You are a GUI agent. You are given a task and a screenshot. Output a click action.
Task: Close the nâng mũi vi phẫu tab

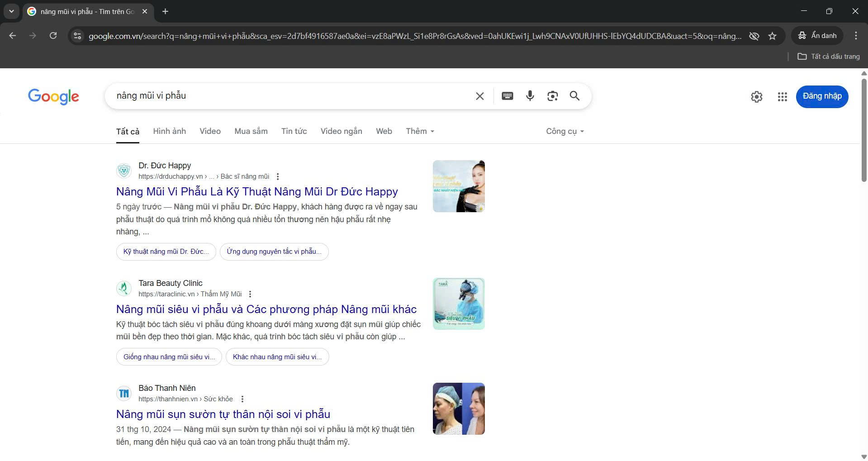coord(145,11)
